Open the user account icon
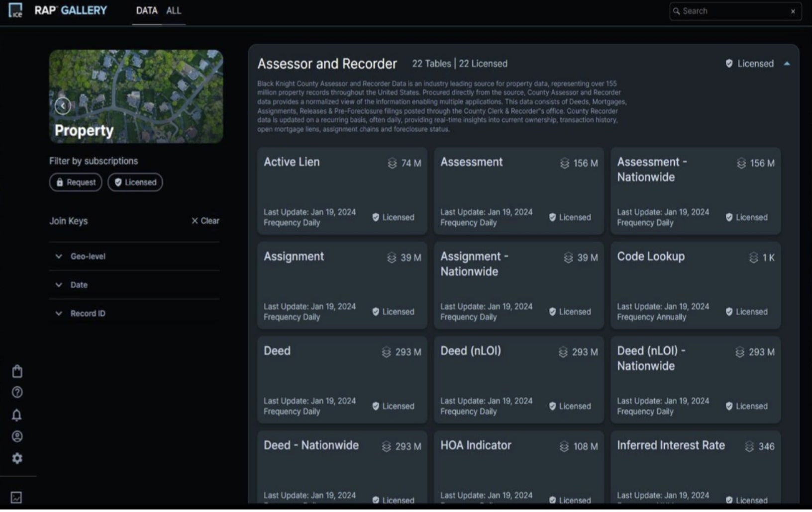Viewport: 812px width, 512px height. 17,436
